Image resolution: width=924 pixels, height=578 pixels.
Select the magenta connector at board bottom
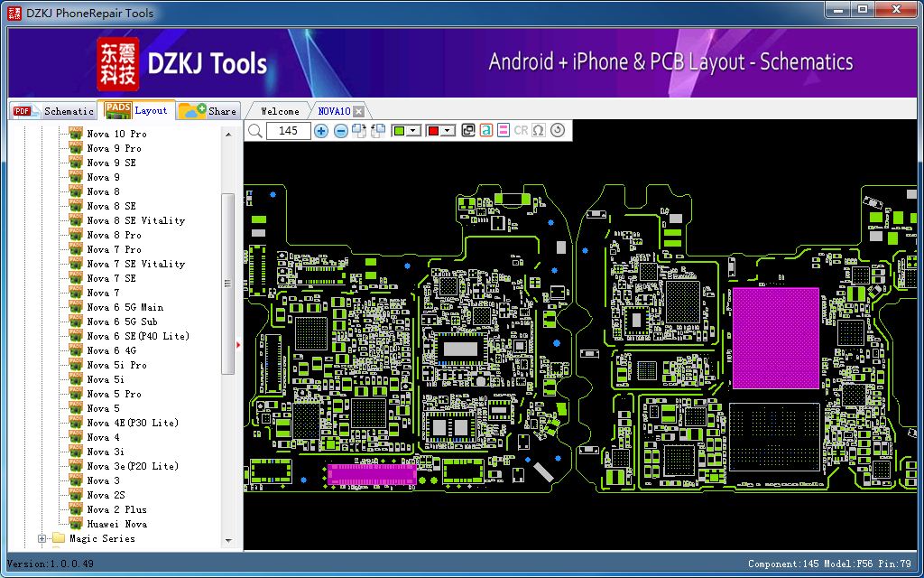point(372,474)
